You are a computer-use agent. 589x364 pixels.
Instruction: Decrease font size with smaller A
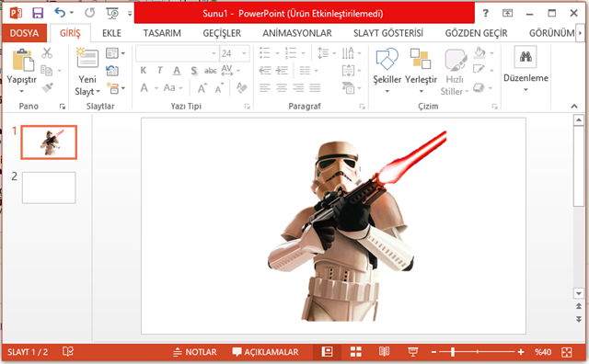click(x=219, y=88)
